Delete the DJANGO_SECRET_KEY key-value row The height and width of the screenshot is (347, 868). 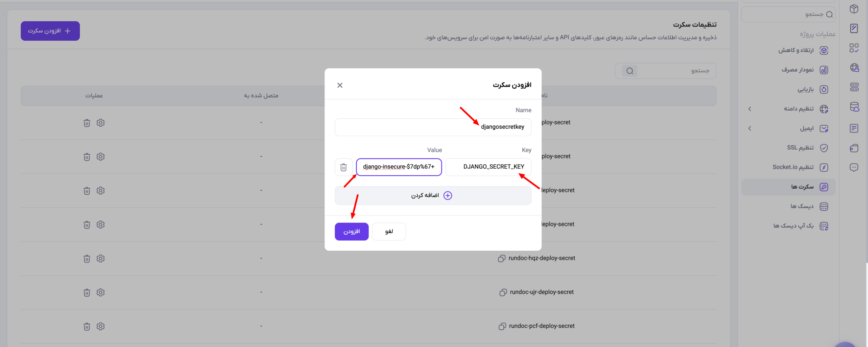click(x=343, y=167)
